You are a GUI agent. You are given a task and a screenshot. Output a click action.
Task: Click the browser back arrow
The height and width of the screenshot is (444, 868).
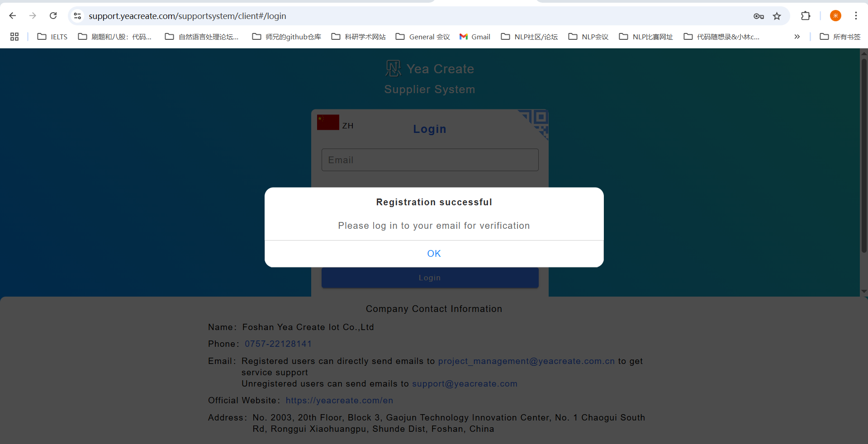point(13,16)
